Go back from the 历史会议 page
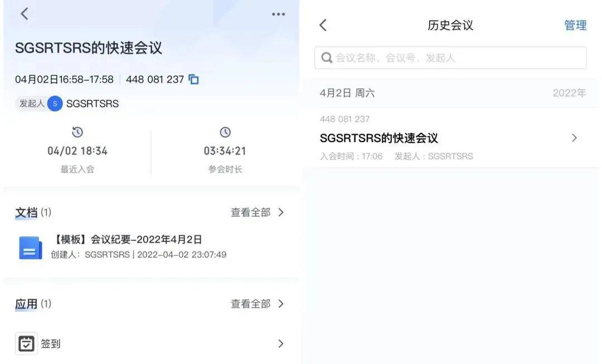The image size is (602, 364). coord(323,25)
